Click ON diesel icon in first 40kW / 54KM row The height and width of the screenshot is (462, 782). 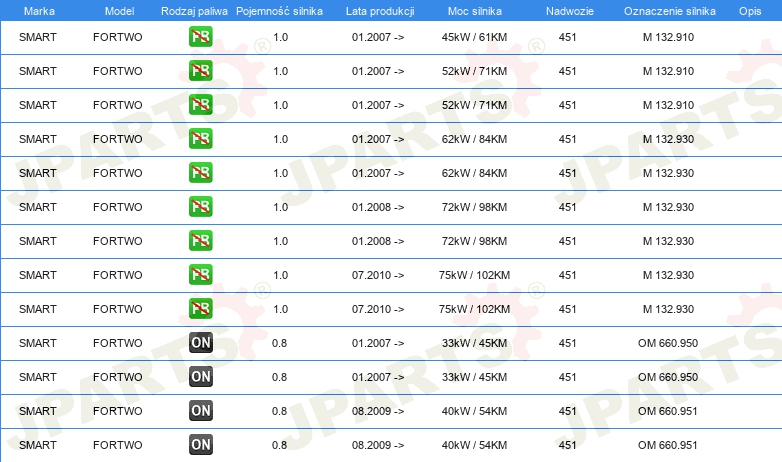(200, 411)
